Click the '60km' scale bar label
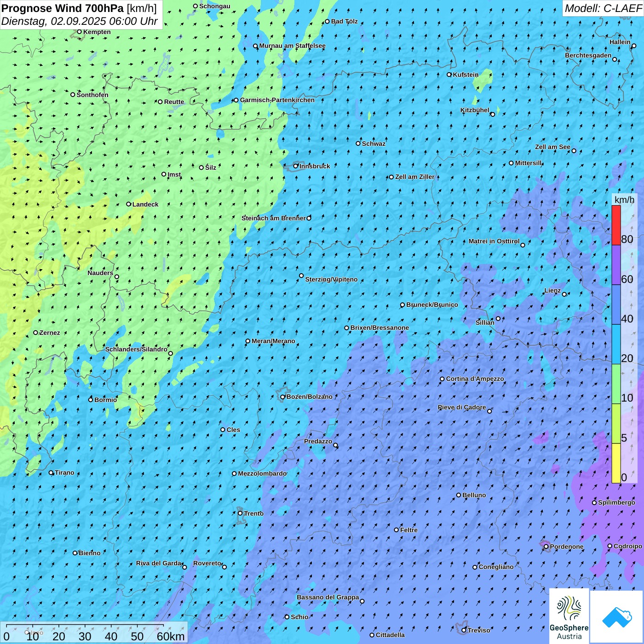This screenshot has width=644, height=644. coord(171,636)
